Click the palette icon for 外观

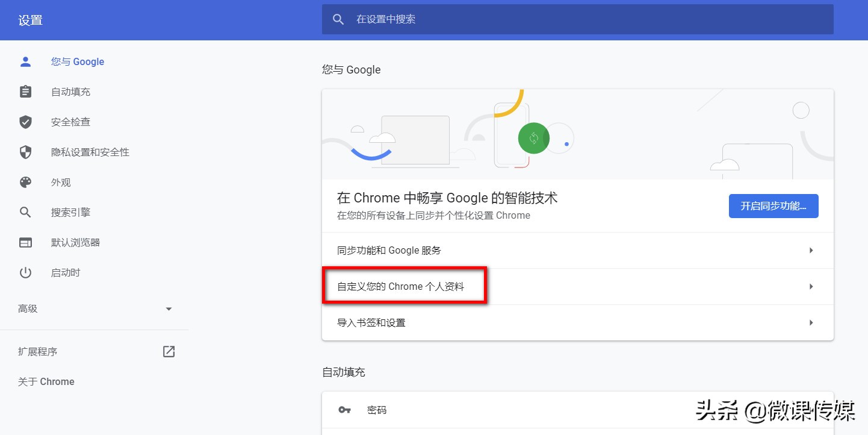(25, 182)
